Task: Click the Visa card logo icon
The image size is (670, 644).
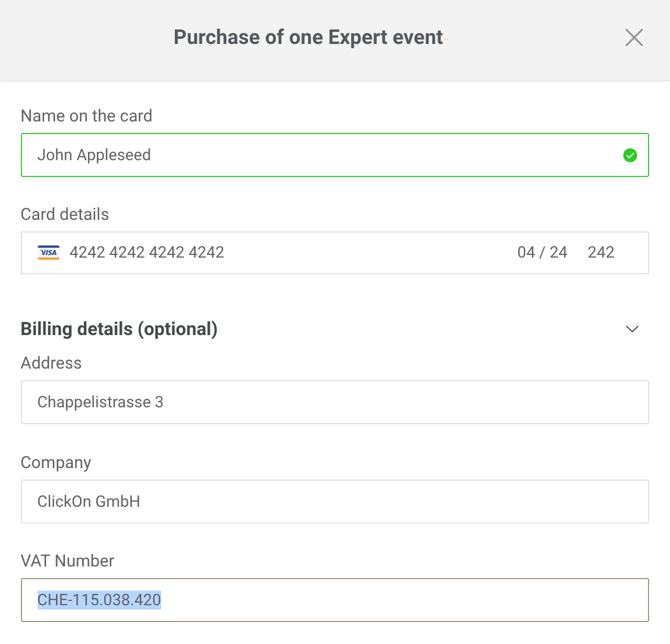Action: pos(49,252)
